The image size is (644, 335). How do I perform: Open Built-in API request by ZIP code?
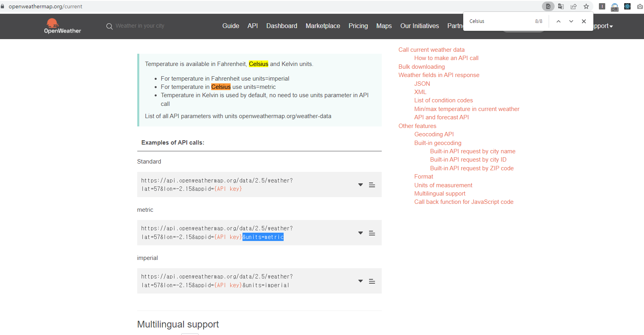(472, 168)
